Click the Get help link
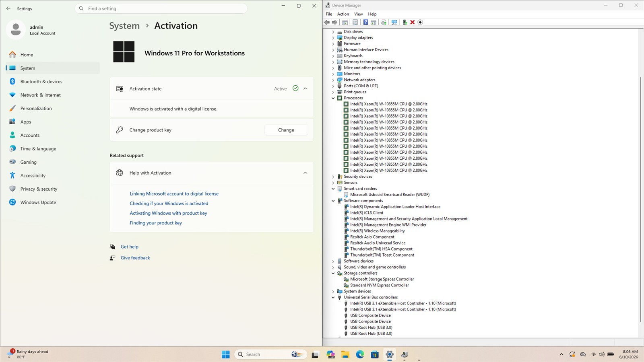 coord(130,247)
